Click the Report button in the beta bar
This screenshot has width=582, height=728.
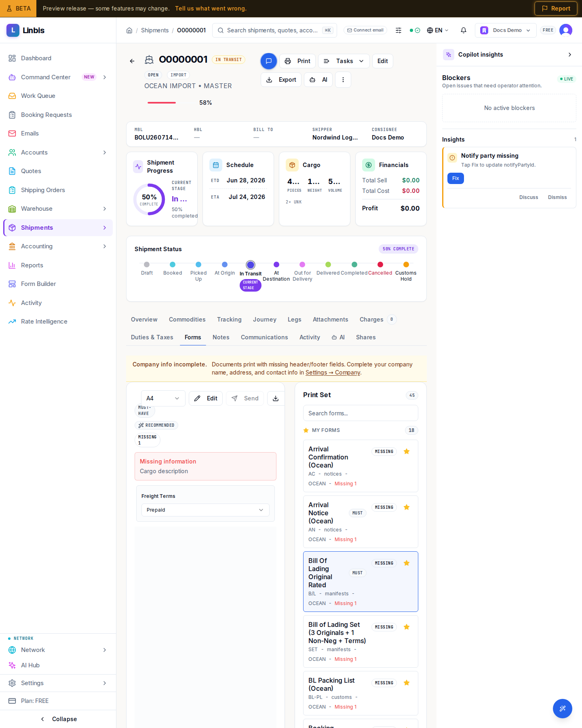click(556, 8)
